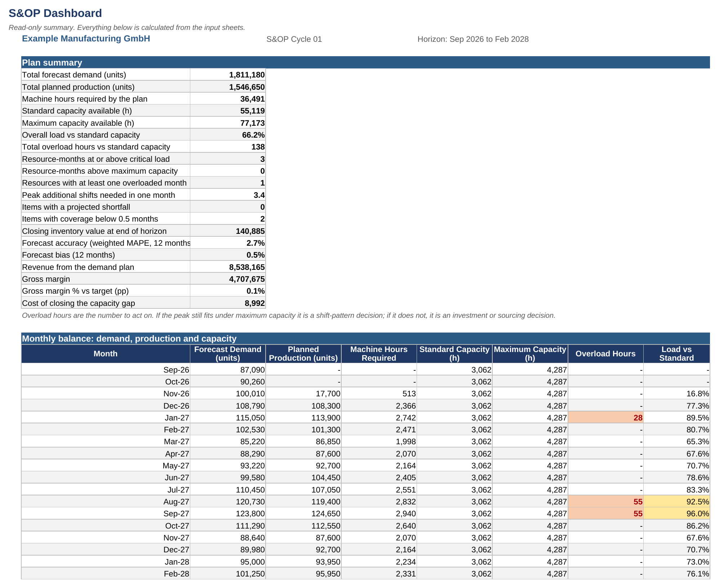Click the Overall load value 66.2%
Image resolution: width=719 pixels, height=588 pixels.
[228, 135]
